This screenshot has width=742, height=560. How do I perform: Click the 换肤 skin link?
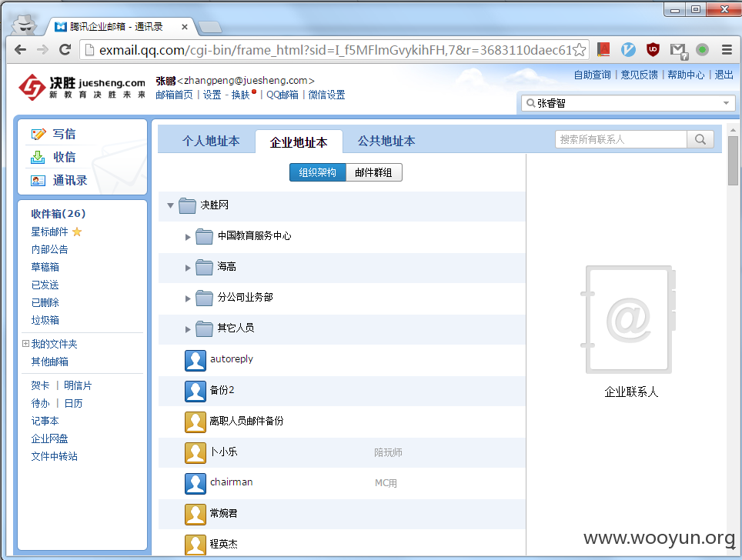[x=240, y=95]
